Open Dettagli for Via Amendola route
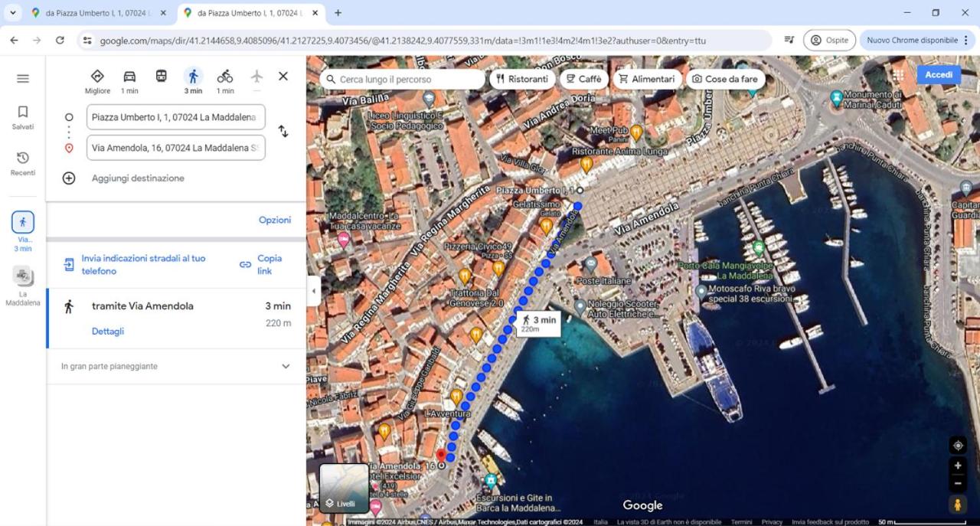Image resolution: width=980 pixels, height=526 pixels. click(x=108, y=332)
